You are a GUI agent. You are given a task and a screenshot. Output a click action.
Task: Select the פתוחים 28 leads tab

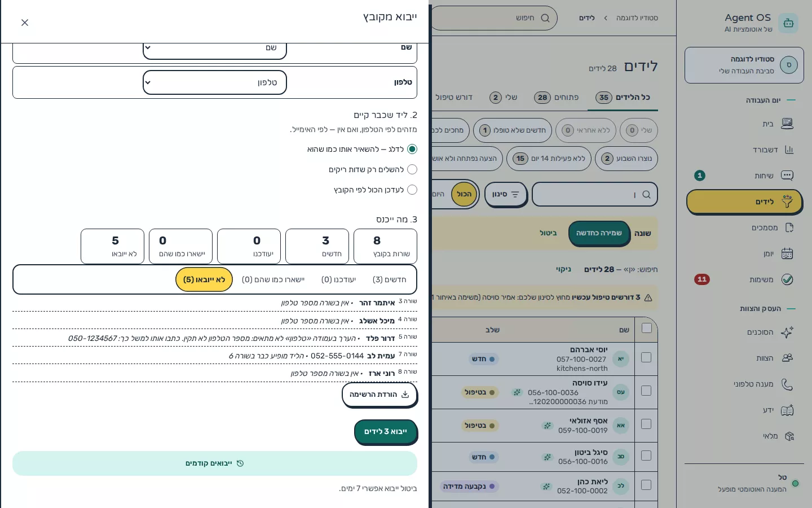(x=557, y=98)
